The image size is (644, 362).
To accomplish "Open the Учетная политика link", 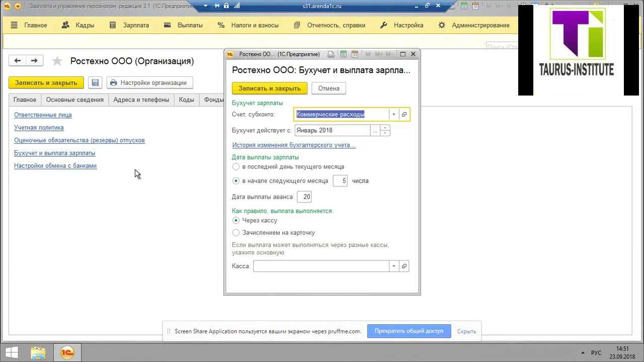I will click(x=39, y=128).
